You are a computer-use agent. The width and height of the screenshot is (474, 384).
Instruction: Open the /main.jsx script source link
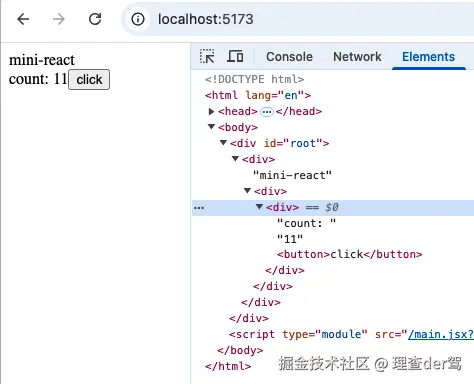441,334
